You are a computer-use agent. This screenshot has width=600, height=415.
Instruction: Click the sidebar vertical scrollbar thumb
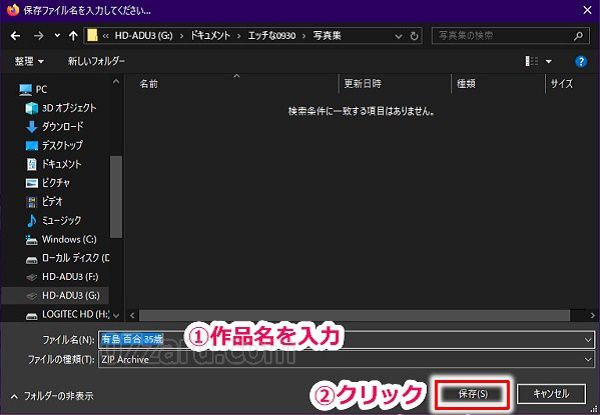coord(116,197)
